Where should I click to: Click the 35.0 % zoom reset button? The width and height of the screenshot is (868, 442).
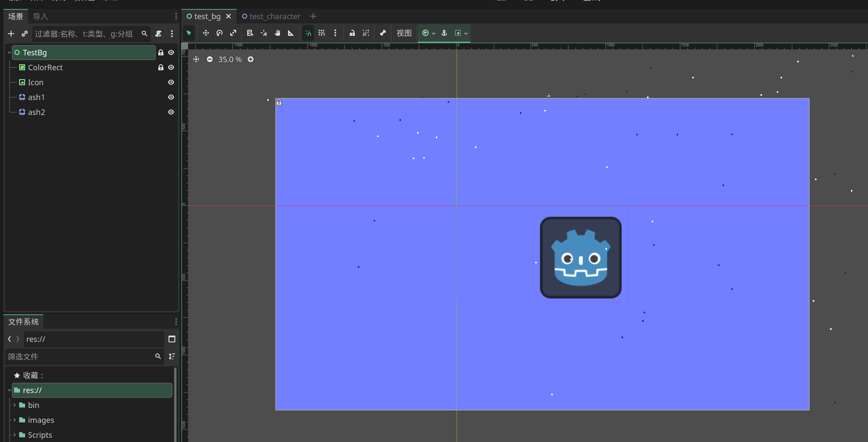(230, 59)
